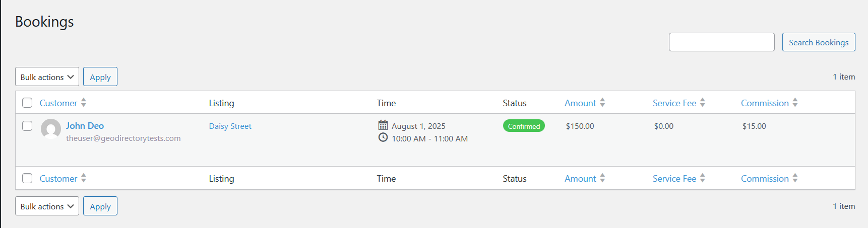Click the Confirmed status badge

pos(524,126)
